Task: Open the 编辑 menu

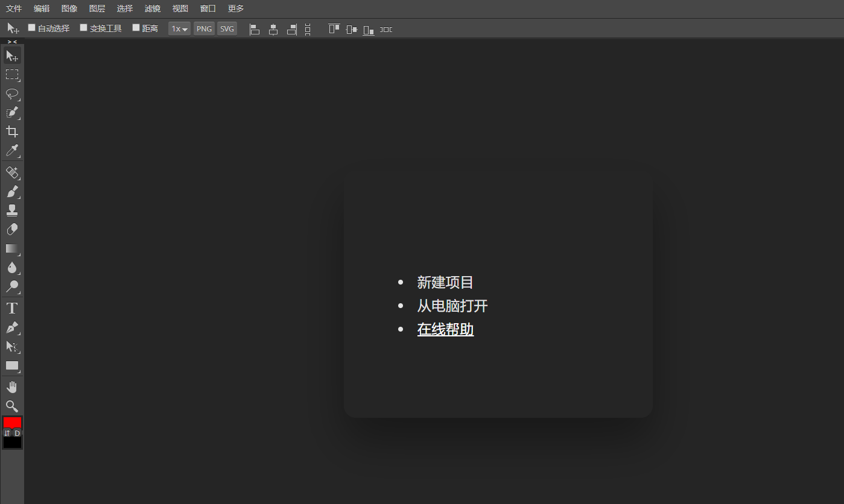Action: click(42, 8)
